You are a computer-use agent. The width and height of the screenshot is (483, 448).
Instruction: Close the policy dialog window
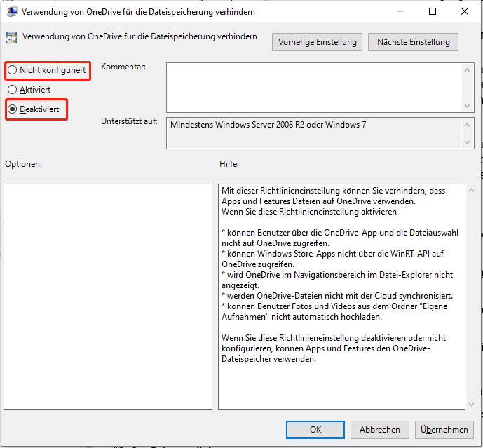point(465,11)
